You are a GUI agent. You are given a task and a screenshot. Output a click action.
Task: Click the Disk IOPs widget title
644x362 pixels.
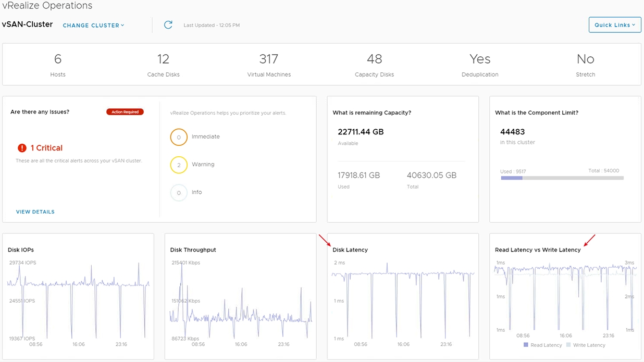[21, 250]
